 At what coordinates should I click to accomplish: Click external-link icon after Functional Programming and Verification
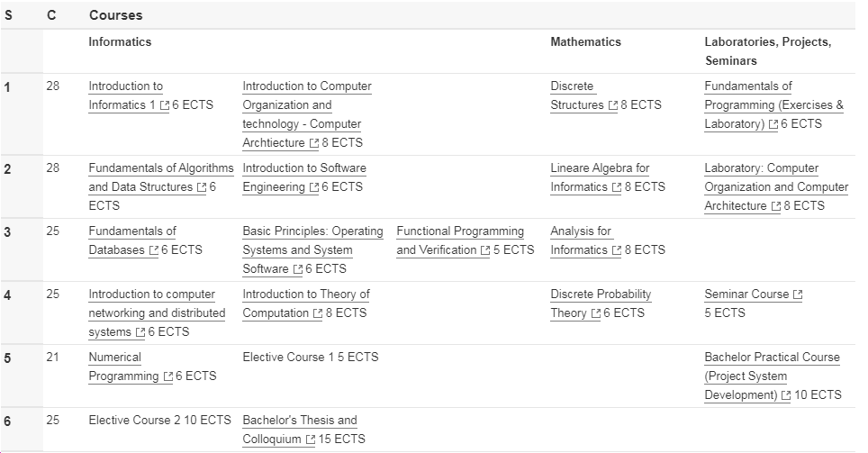click(x=485, y=250)
